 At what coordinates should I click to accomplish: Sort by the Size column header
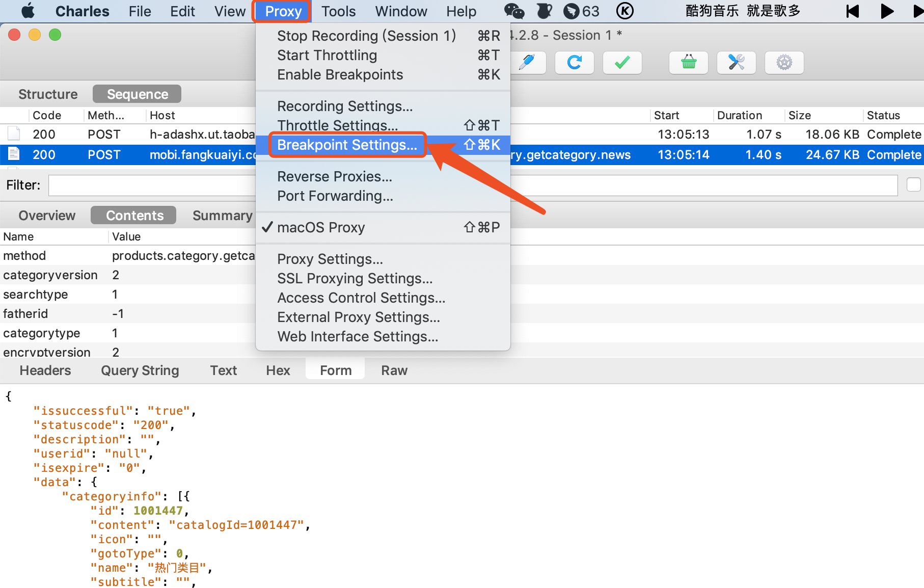click(823, 115)
